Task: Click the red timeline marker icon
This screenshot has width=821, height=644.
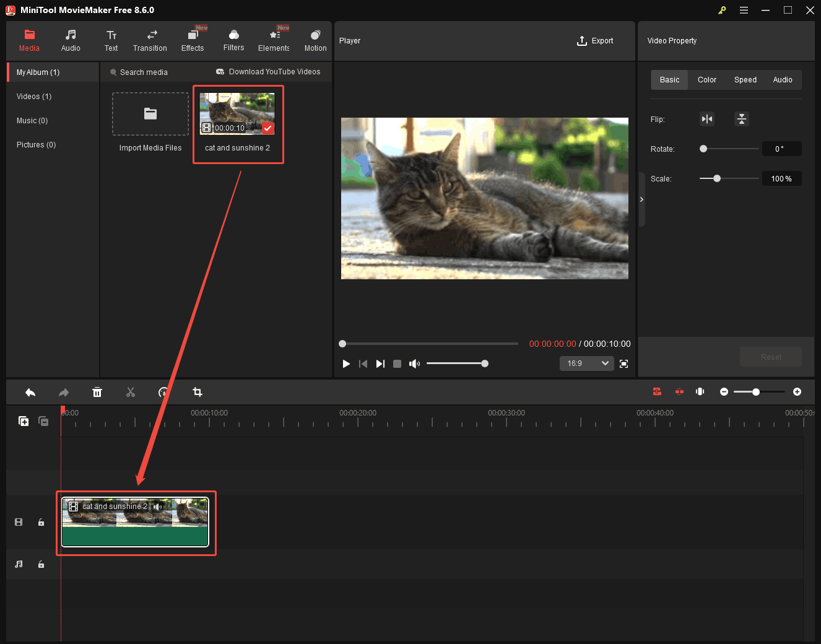Action: 679,391
